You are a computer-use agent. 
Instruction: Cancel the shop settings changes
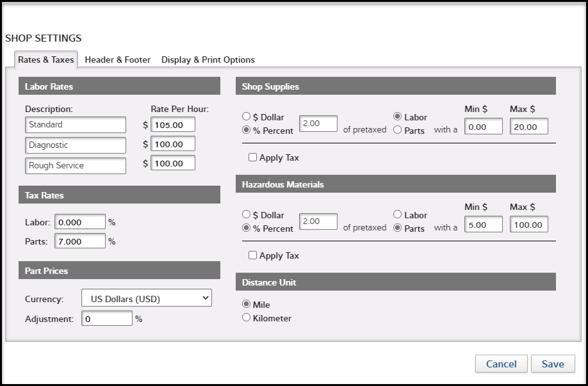501,364
